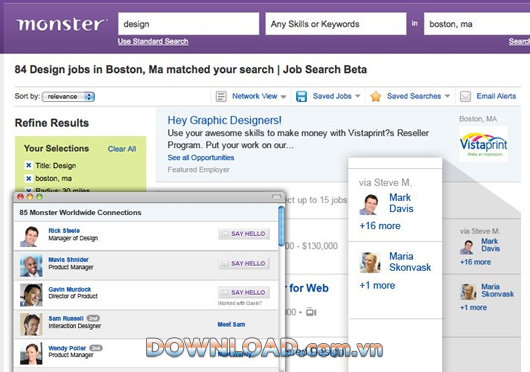The height and width of the screenshot is (372, 530).
Task: Open the Email Alerts link
Action: coord(496,96)
